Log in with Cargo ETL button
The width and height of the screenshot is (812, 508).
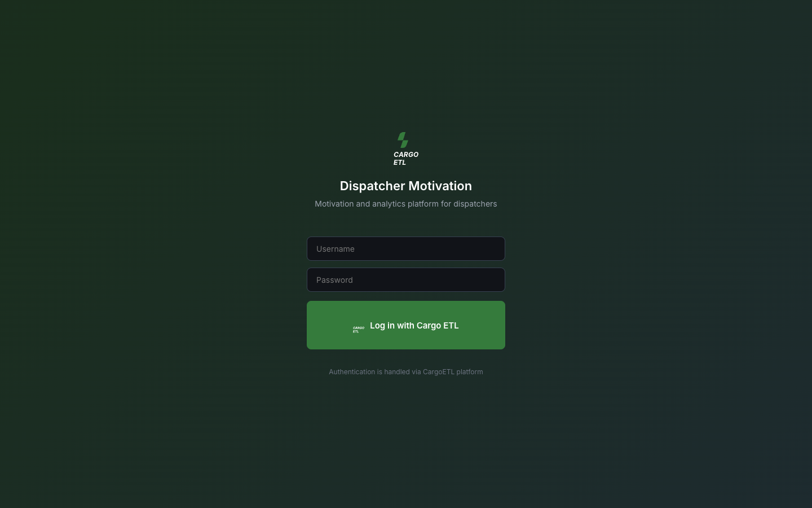coord(406,325)
